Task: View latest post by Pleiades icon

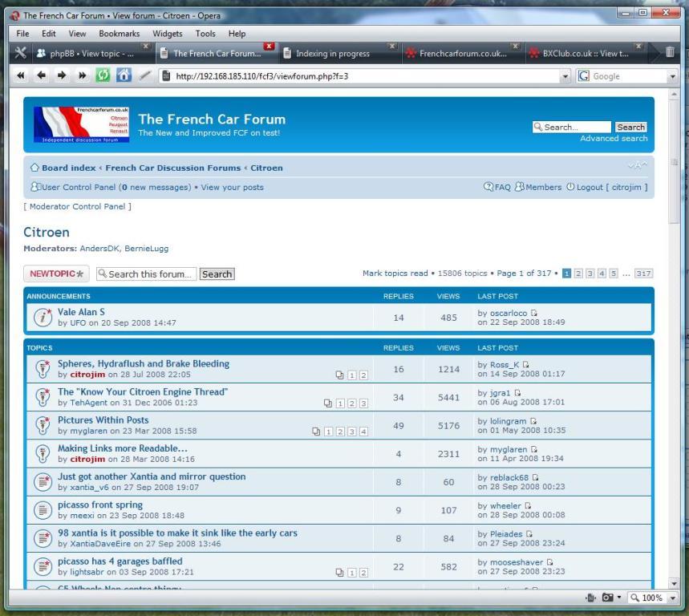Action: pyautogui.click(x=529, y=534)
